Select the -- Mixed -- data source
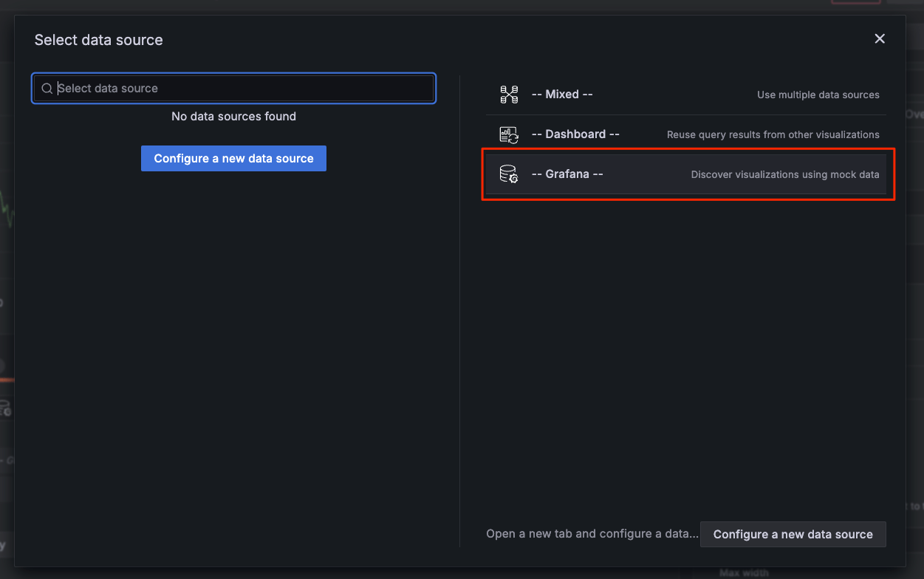This screenshot has height=579, width=924. tap(686, 95)
